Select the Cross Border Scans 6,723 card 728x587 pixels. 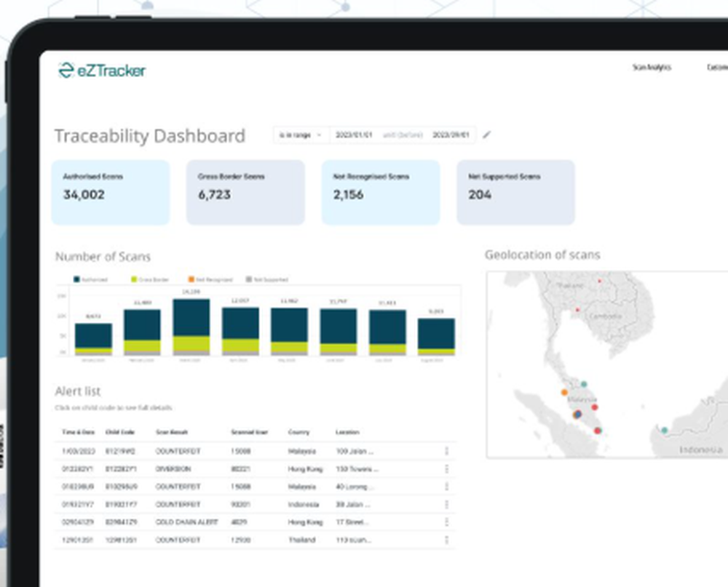point(245,193)
